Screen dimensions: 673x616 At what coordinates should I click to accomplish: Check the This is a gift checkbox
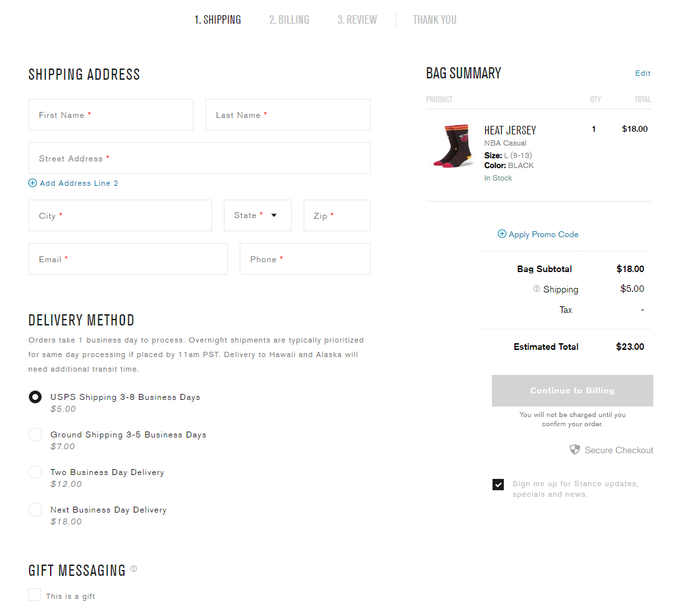pos(34,594)
